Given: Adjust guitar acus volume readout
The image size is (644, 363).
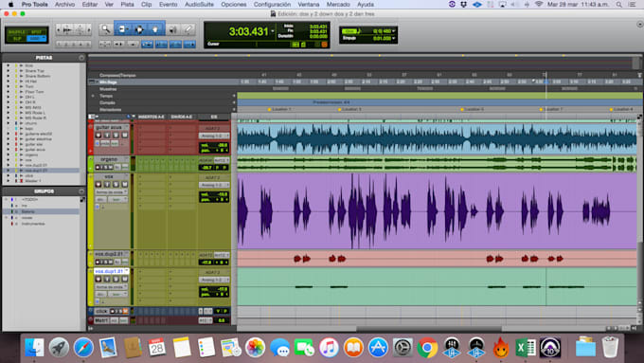Looking at the screenshot, I should click(214, 145).
